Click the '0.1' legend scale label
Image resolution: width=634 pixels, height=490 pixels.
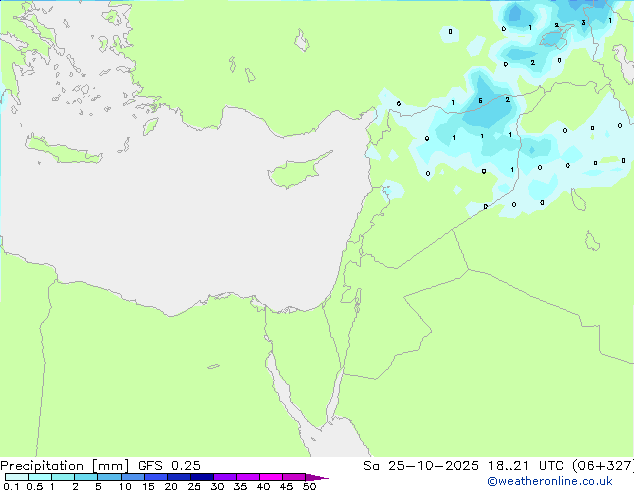click(x=11, y=486)
